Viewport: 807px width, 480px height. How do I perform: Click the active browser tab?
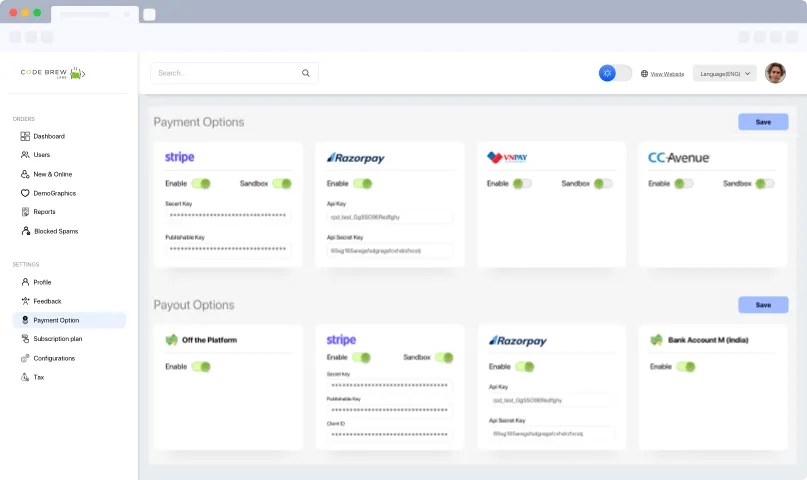pos(95,14)
